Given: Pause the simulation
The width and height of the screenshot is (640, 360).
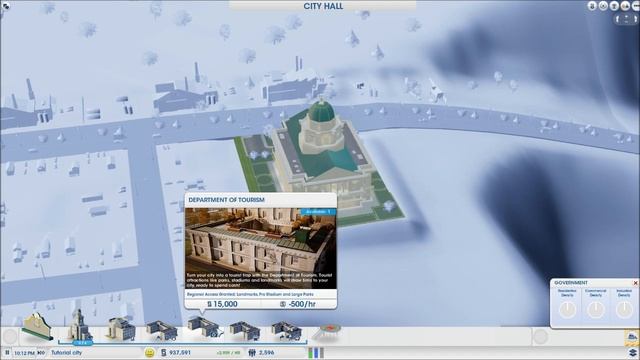Looking at the screenshot, I should tap(7, 352).
